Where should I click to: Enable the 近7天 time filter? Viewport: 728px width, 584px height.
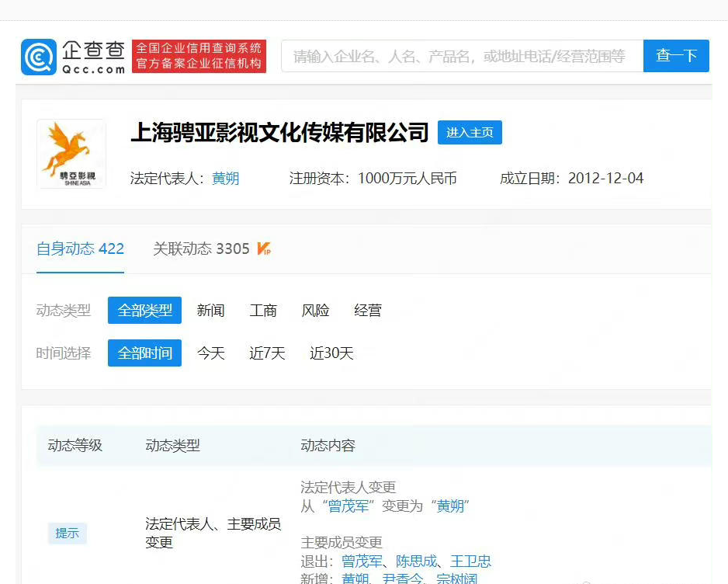coord(266,353)
